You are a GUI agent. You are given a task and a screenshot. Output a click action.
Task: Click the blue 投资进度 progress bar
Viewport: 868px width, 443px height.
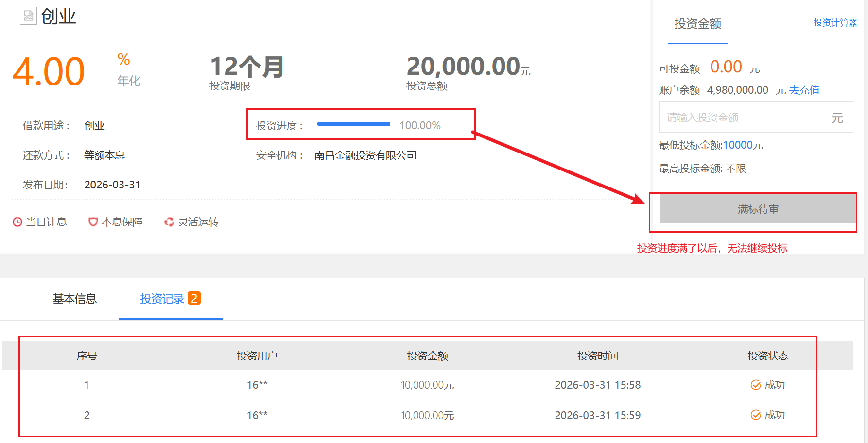tap(353, 124)
